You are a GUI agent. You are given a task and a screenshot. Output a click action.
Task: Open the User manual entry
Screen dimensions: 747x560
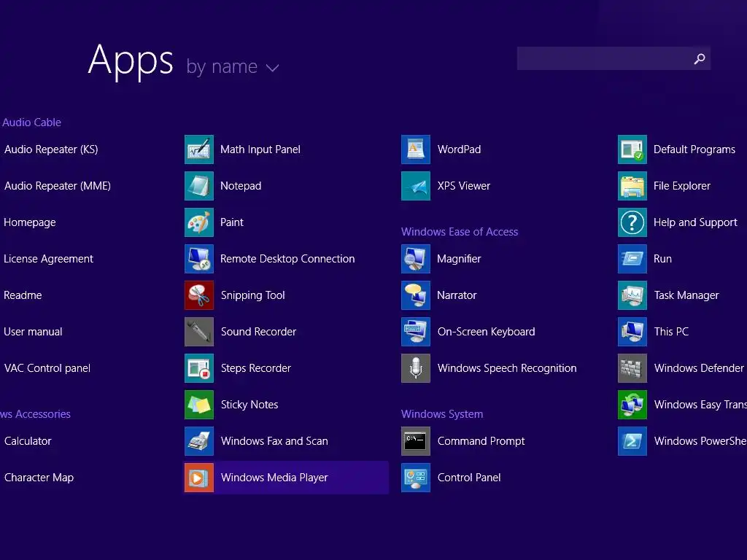point(33,332)
